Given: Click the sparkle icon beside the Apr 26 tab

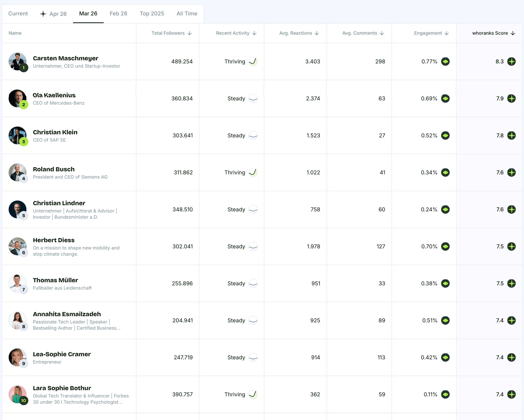Looking at the screenshot, I should click(x=43, y=14).
